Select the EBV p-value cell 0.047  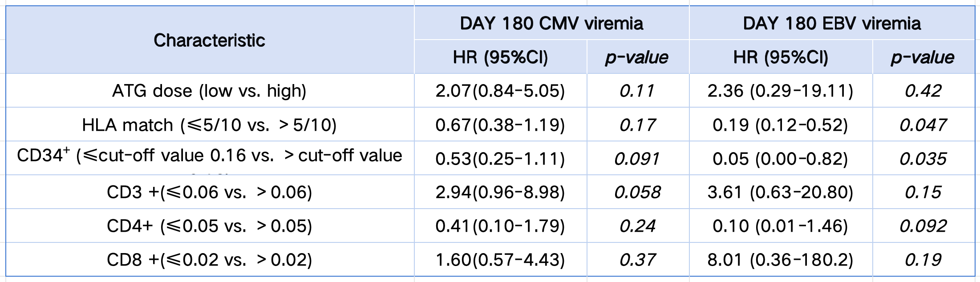pyautogui.click(x=923, y=125)
